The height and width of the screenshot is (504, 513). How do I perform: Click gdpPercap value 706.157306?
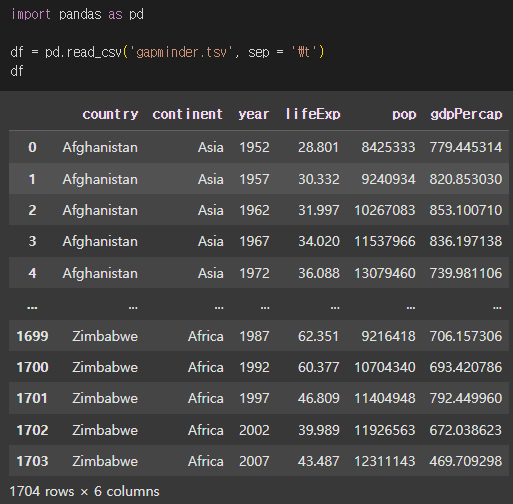(x=466, y=336)
